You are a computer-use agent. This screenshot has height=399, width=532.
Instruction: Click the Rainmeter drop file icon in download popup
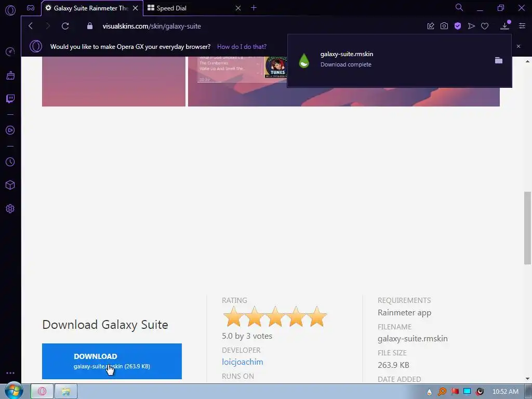tap(304, 61)
